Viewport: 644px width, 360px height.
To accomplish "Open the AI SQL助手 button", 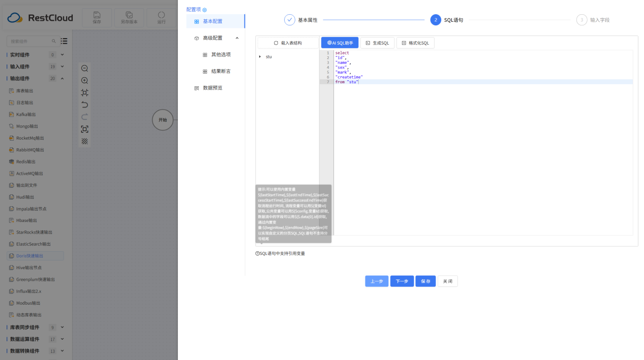I will click(x=340, y=43).
